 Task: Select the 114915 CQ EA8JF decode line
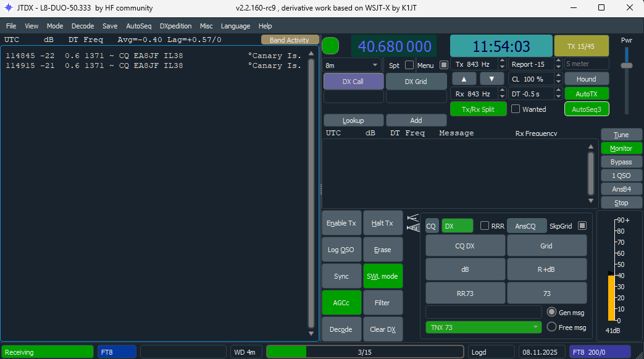[154, 65]
